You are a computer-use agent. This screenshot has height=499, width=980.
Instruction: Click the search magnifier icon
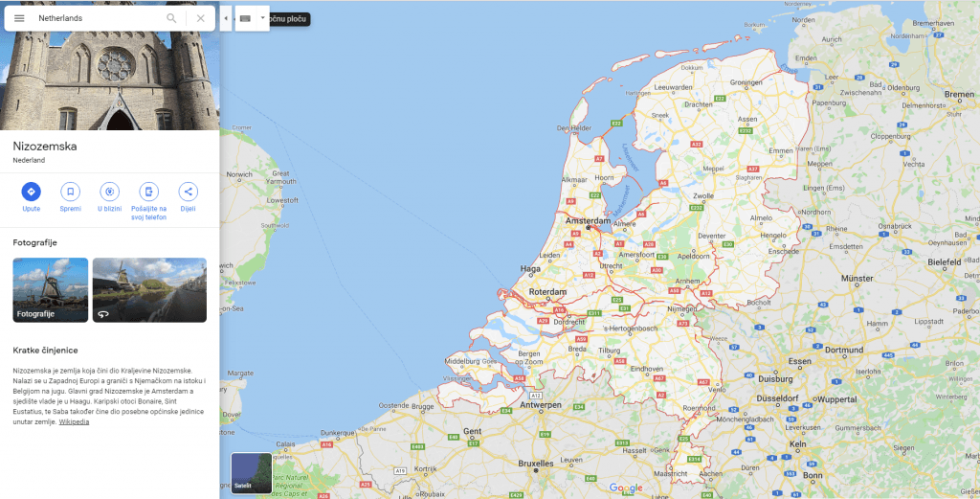tap(171, 18)
